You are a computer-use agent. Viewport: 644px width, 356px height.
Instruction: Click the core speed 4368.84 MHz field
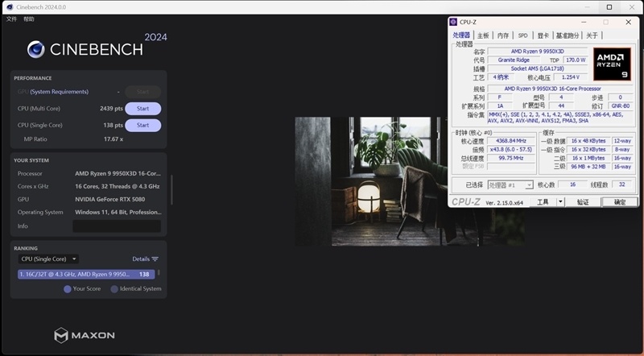pyautogui.click(x=511, y=141)
